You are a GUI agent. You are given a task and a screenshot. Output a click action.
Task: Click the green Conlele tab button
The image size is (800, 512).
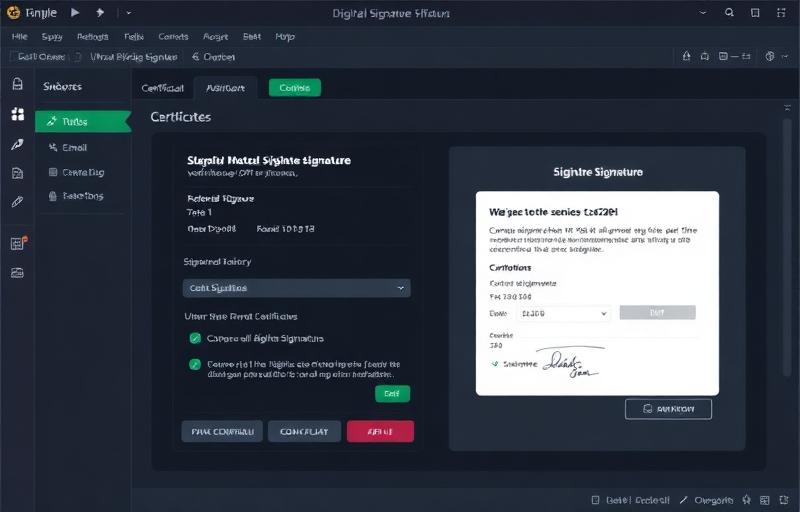295,88
